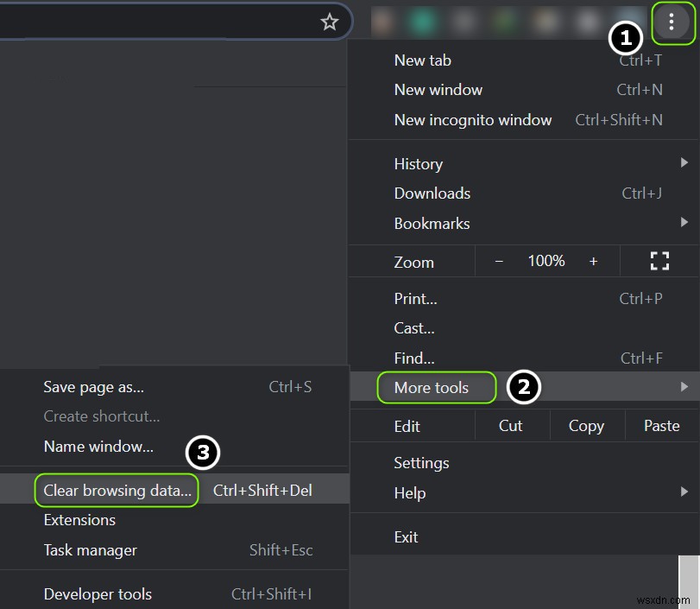
Task: Launch Task manager from submenu
Action: 174,549
